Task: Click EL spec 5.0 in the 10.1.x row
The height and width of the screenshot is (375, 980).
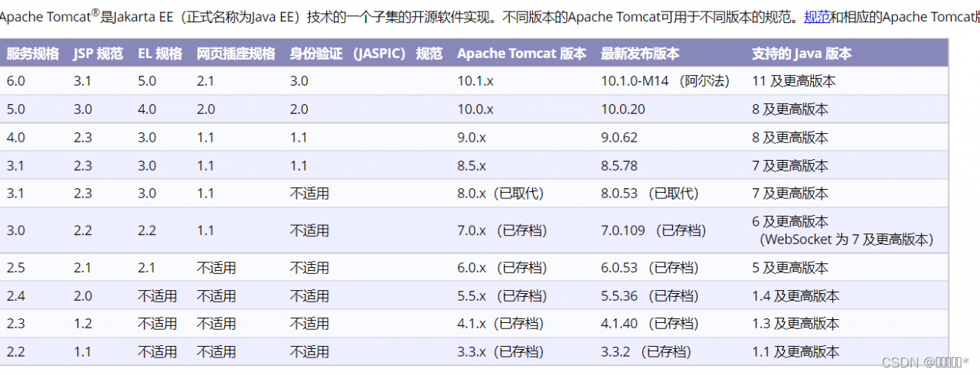Action: (147, 81)
